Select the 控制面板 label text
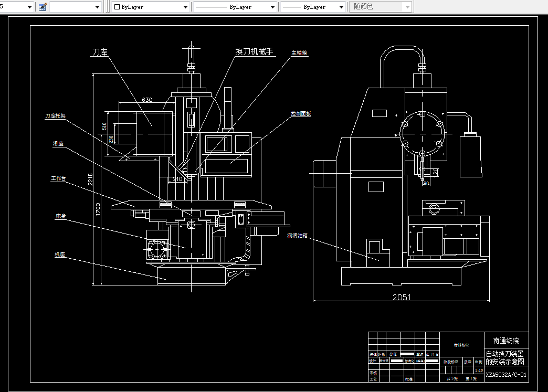 301,114
